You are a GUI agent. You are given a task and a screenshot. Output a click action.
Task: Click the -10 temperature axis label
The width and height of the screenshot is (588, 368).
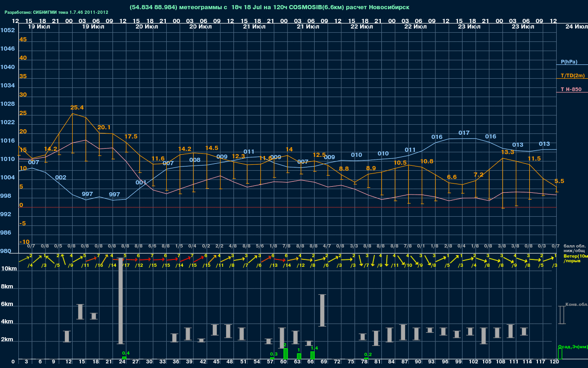[x=24, y=242]
